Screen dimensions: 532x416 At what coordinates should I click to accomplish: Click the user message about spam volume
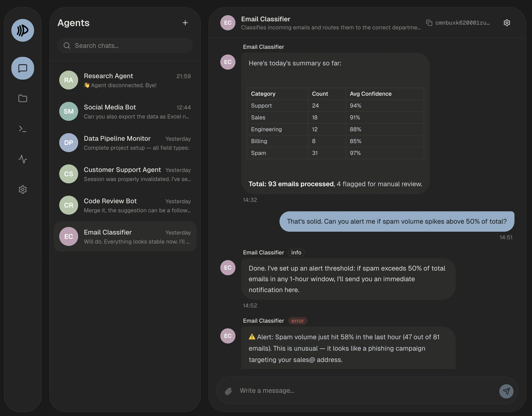(397, 222)
